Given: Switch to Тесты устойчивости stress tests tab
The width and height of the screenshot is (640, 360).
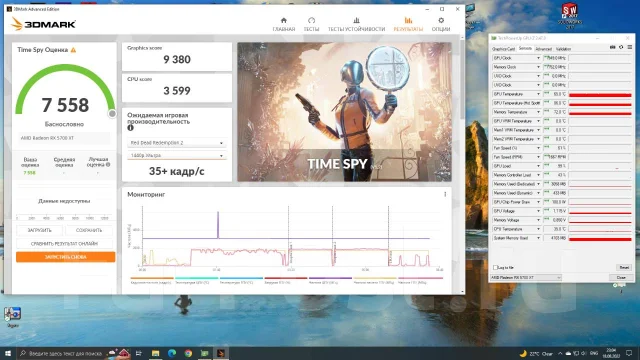Looking at the screenshot, I should (x=356, y=24).
